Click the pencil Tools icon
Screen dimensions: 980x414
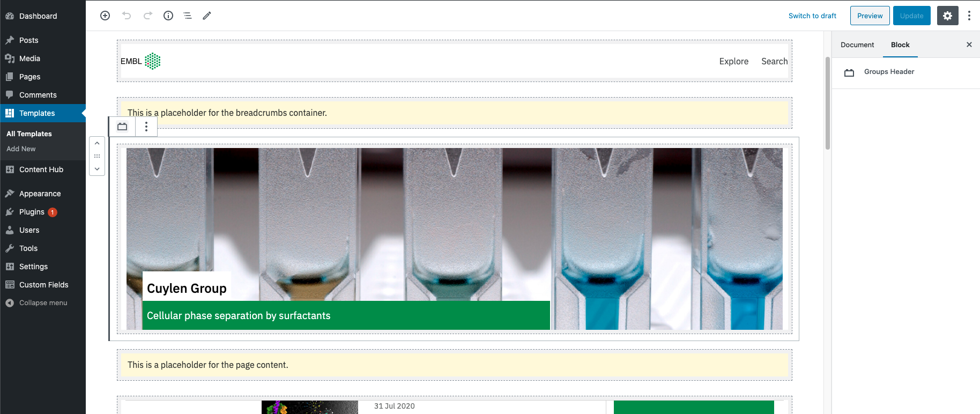207,16
